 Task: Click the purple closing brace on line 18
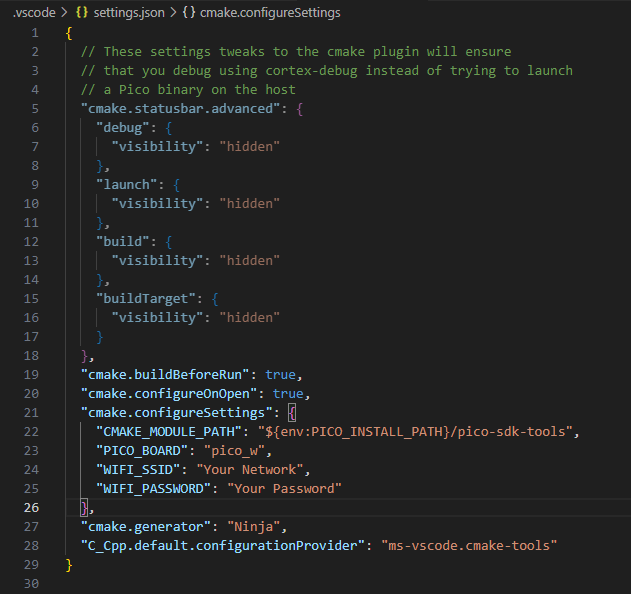85,356
